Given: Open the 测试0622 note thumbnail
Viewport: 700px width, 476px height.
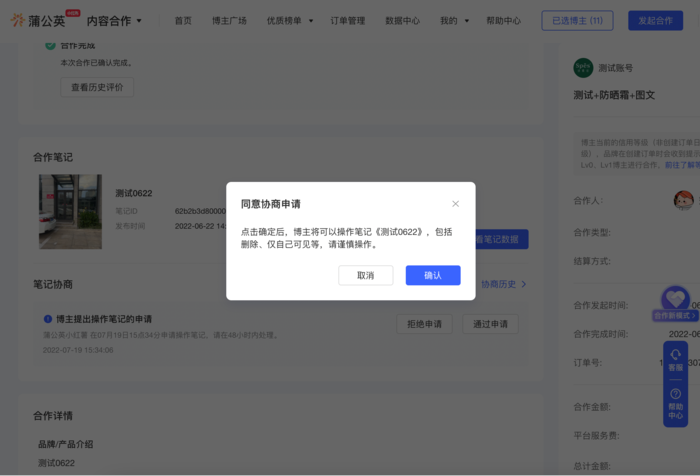Looking at the screenshot, I should click(70, 211).
